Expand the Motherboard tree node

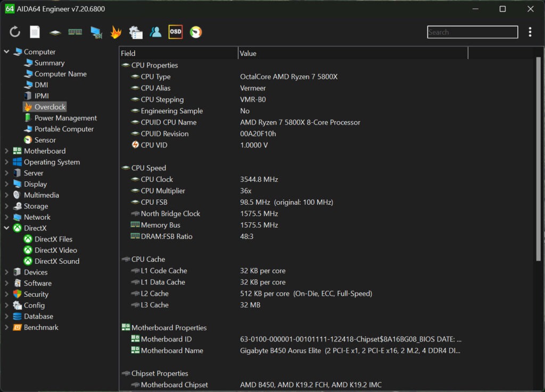(x=6, y=151)
